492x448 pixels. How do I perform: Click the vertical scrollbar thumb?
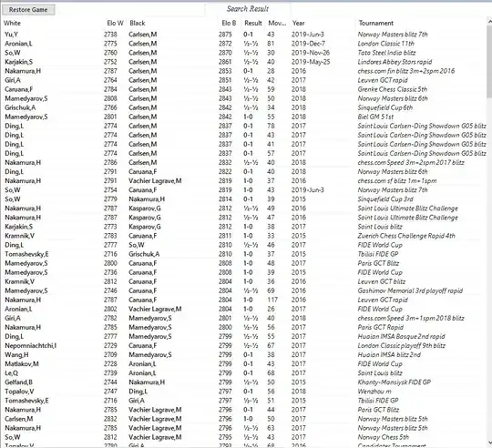(x=489, y=61)
